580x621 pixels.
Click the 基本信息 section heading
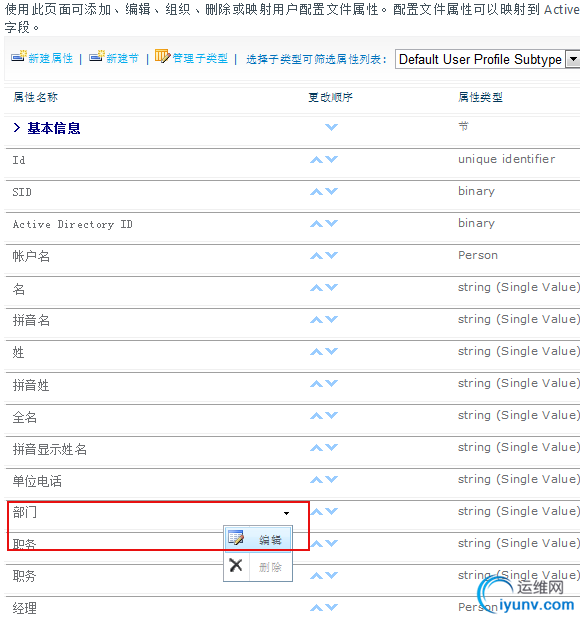click(x=54, y=128)
